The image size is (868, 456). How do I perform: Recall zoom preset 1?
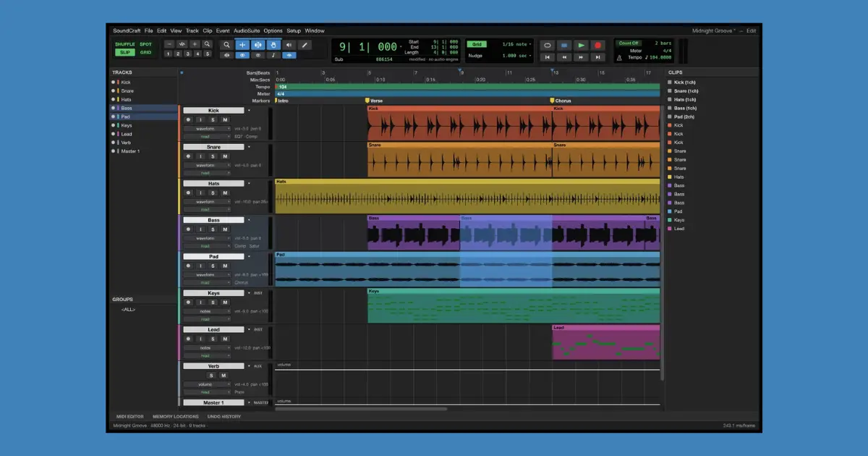pyautogui.click(x=168, y=54)
